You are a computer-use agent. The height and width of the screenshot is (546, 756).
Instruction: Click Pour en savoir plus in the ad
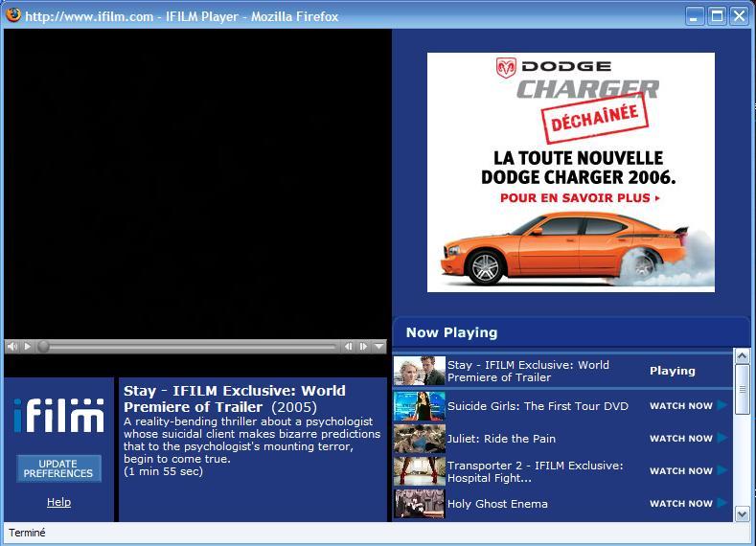point(580,197)
